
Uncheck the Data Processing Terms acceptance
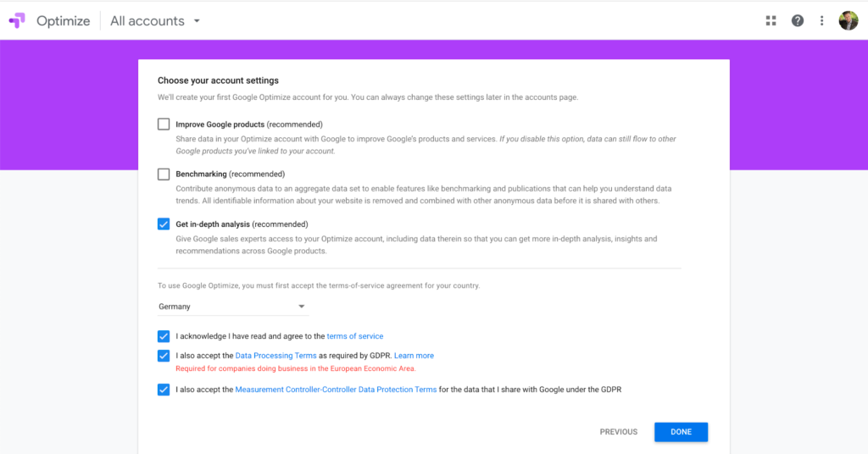coord(164,356)
